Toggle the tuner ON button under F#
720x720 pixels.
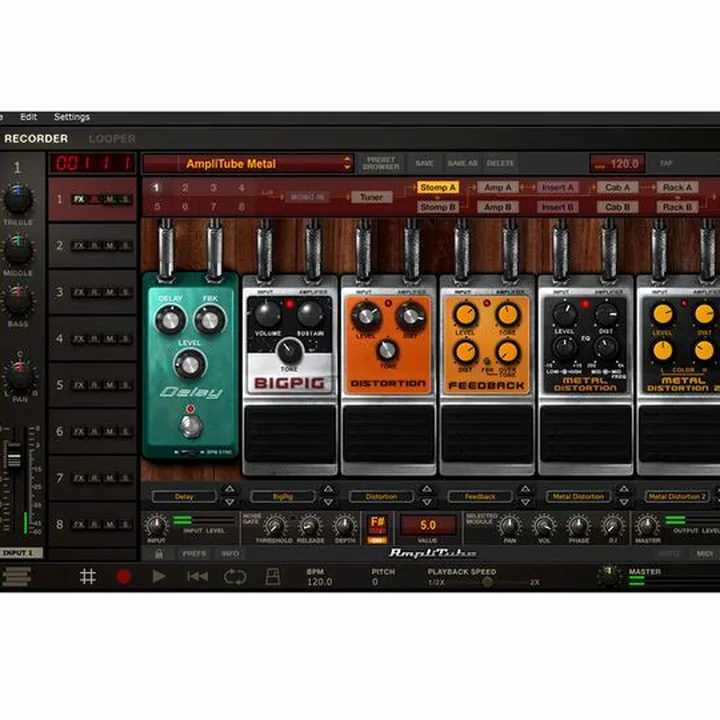click(377, 540)
